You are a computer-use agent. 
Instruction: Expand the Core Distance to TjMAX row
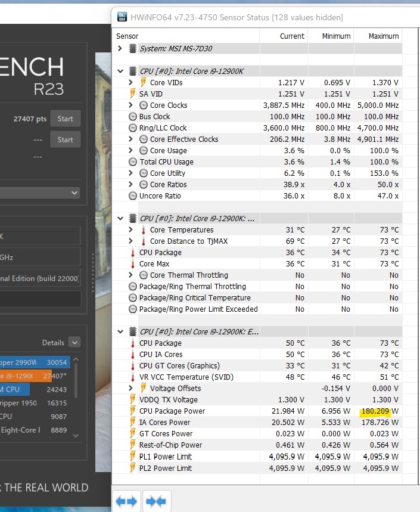coord(130,241)
